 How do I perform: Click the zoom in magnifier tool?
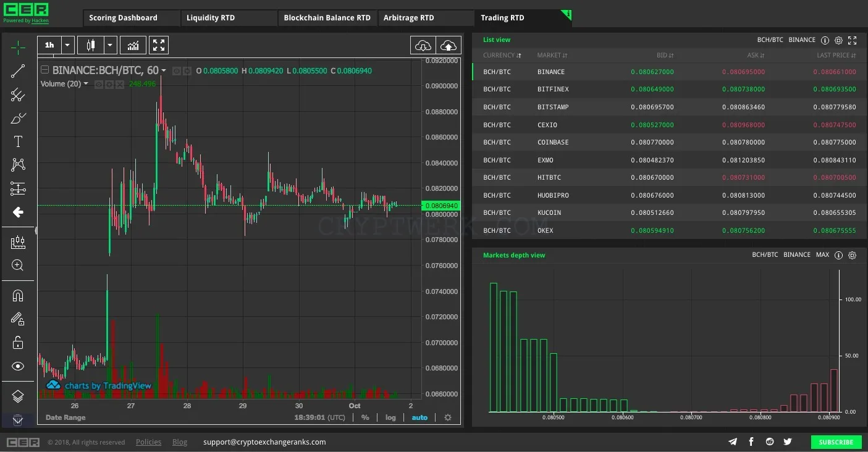click(18, 266)
